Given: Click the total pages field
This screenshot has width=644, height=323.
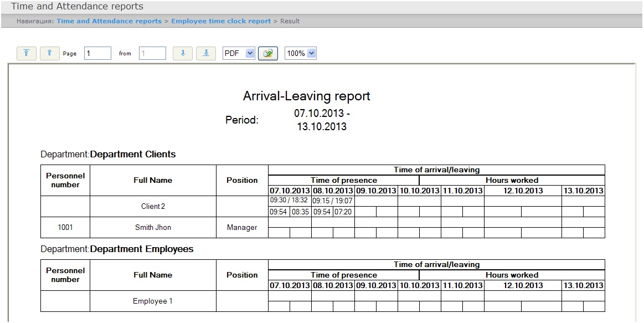Looking at the screenshot, I should [x=152, y=53].
